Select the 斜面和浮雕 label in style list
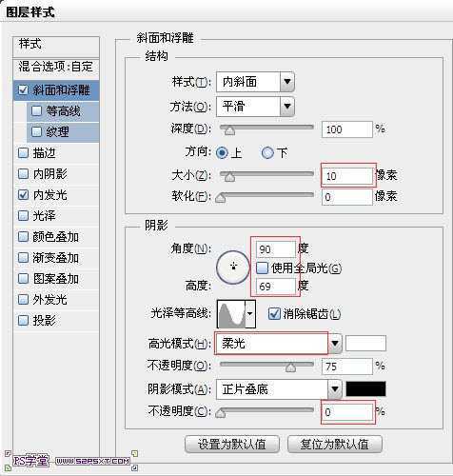This screenshot has width=453, height=476. pos(61,90)
